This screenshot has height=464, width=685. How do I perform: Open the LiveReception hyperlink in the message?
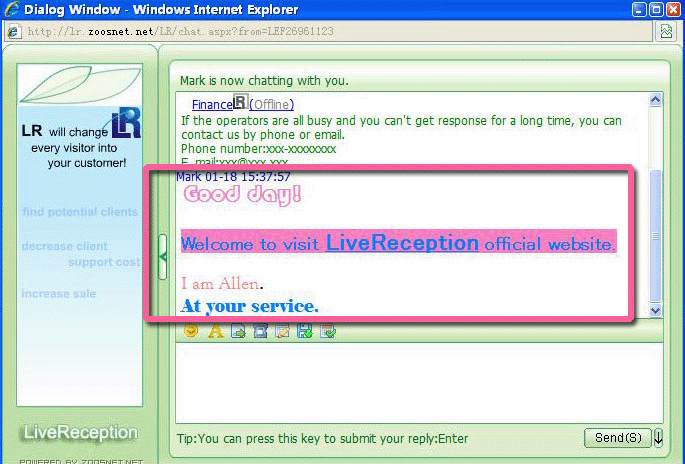(402, 242)
